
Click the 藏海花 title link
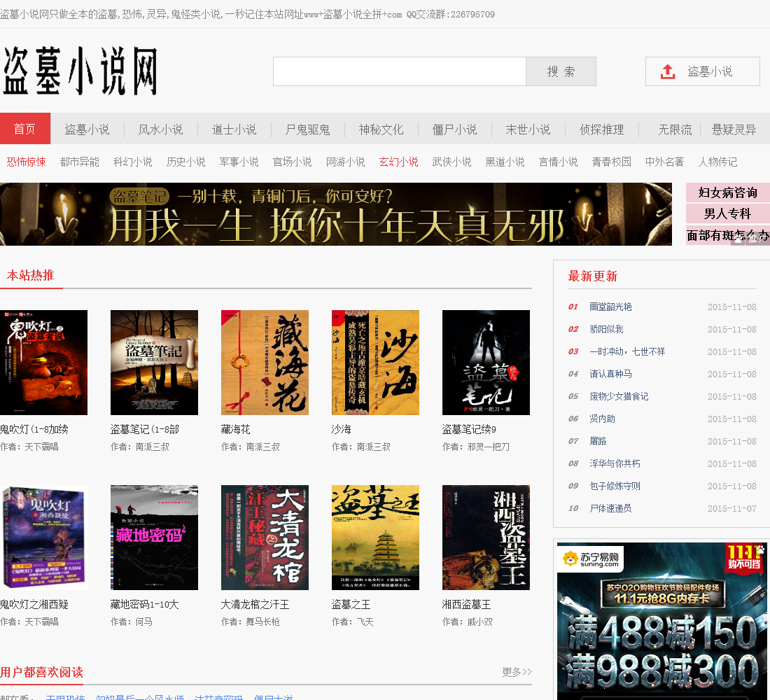236,429
